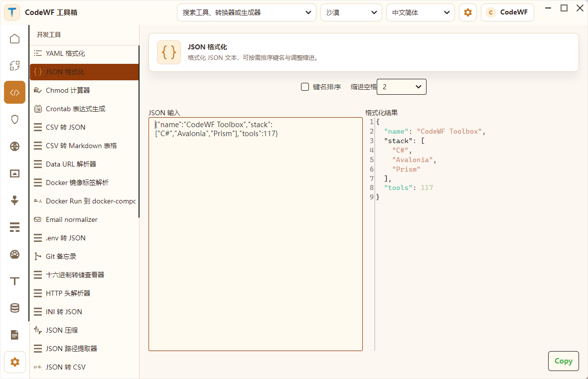Open Docker 镜像标签解析 tool
Image resolution: width=588 pixels, height=379 pixels.
pyautogui.click(x=84, y=183)
